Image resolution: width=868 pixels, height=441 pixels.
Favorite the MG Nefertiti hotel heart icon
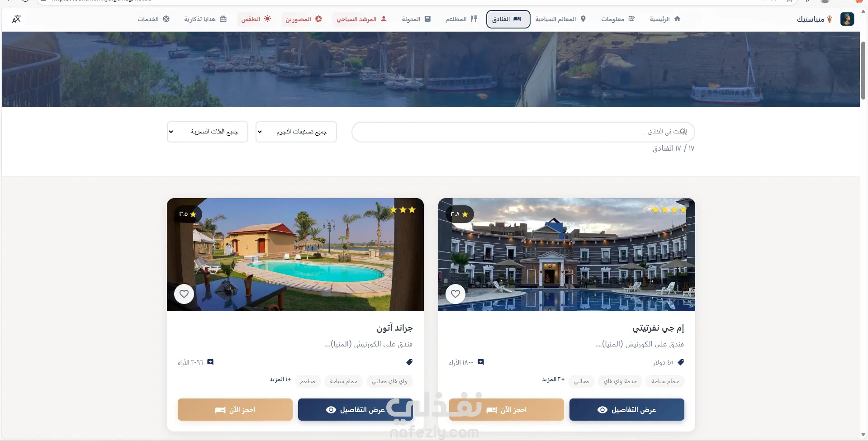pyautogui.click(x=455, y=294)
